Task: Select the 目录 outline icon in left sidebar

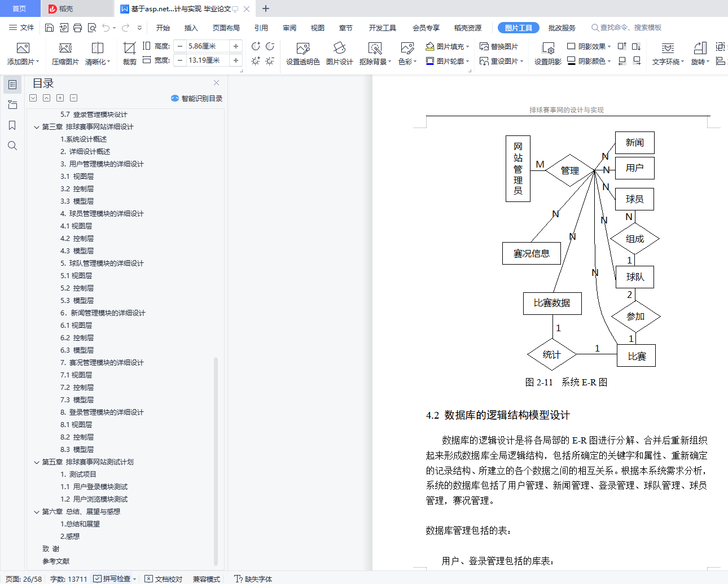Action: (12, 85)
